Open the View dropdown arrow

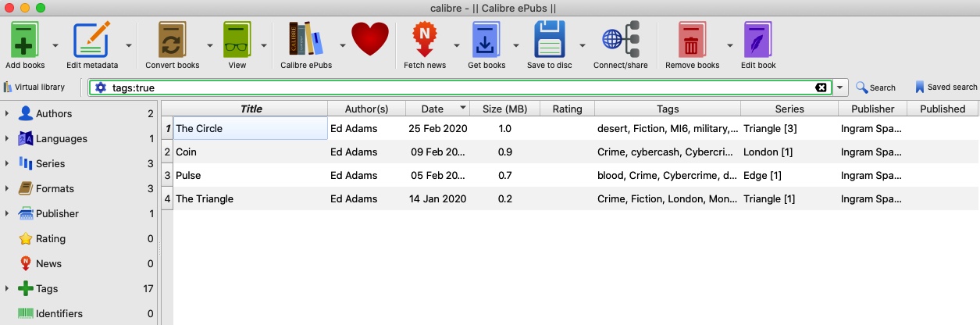point(263,45)
